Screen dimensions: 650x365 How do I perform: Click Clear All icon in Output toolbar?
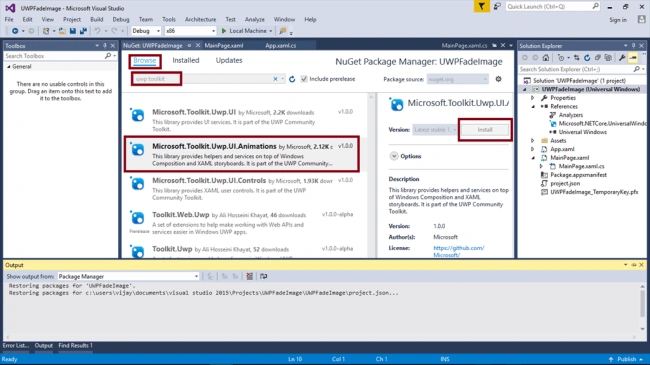pyautogui.click(x=250, y=276)
